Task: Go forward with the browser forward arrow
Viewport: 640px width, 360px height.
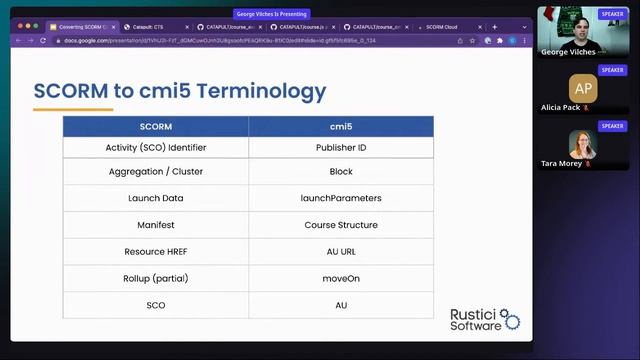Action: pyautogui.click(x=31, y=41)
